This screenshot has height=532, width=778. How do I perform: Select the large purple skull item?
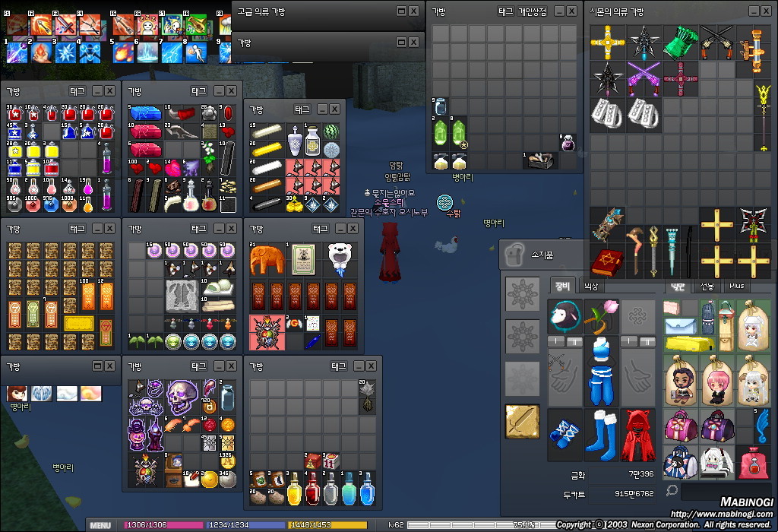click(x=182, y=395)
